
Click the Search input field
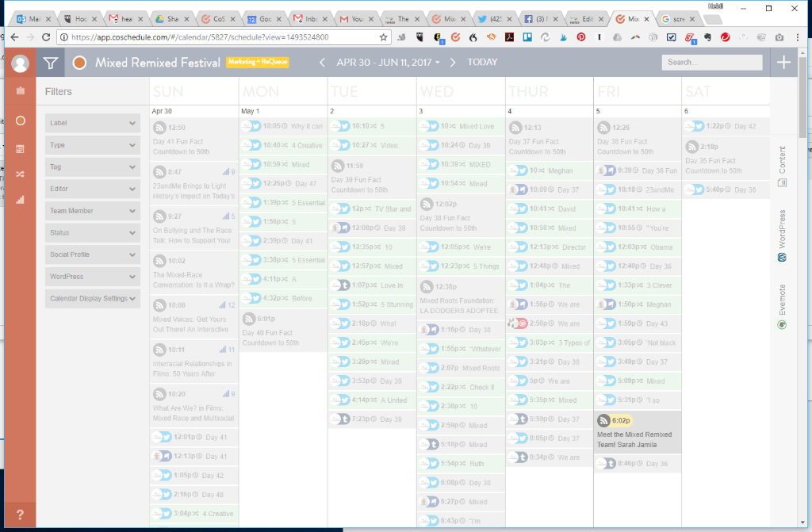tap(712, 62)
